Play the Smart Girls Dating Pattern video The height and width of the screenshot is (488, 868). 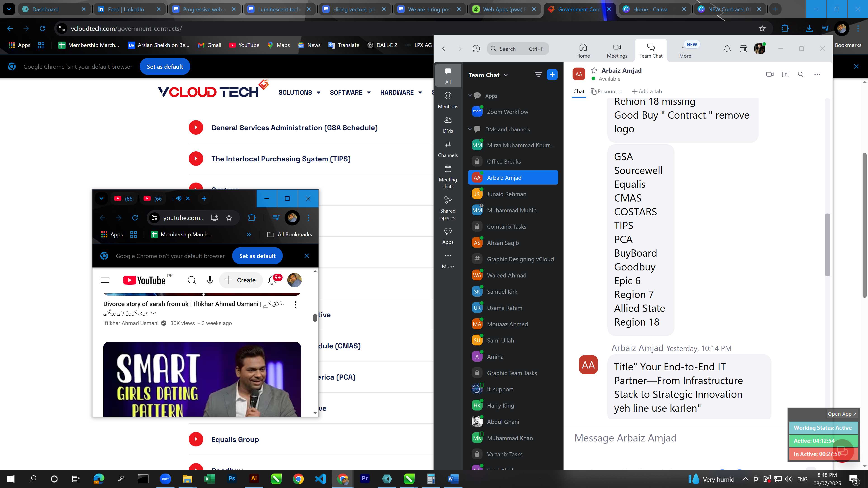(x=202, y=379)
